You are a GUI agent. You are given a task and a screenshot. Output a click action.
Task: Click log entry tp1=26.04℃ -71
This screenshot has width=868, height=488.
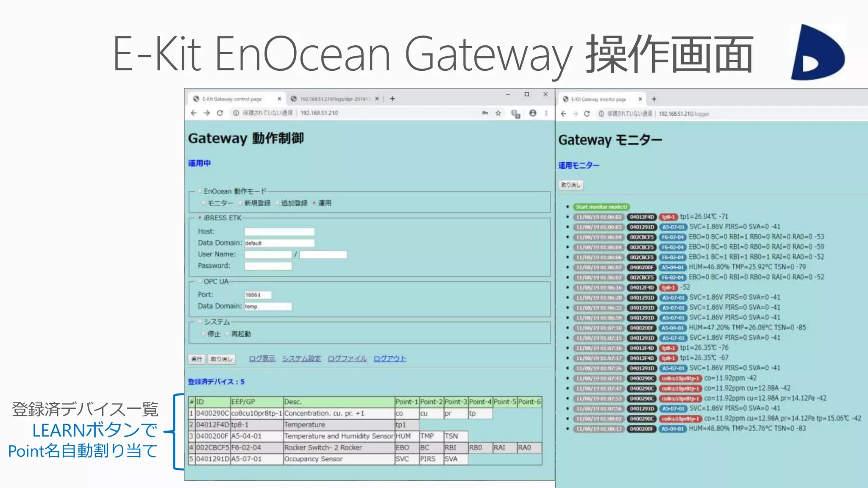coord(704,216)
